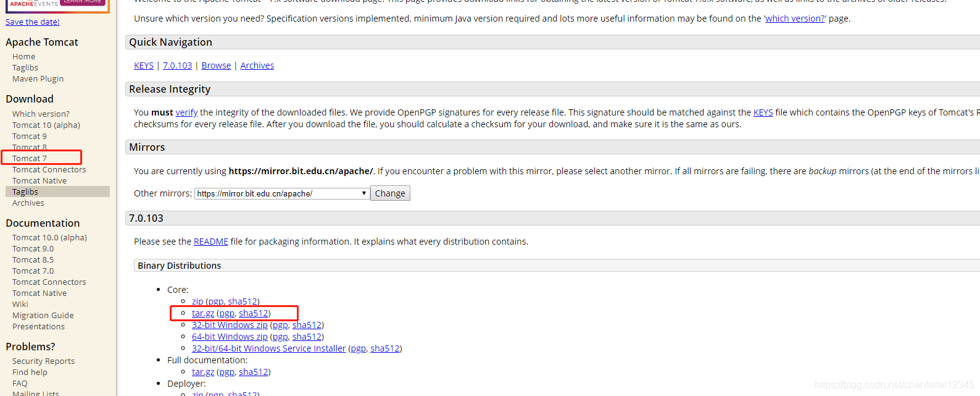Click Archives in Quick Navigation
This screenshot has height=396, width=980.
(257, 65)
